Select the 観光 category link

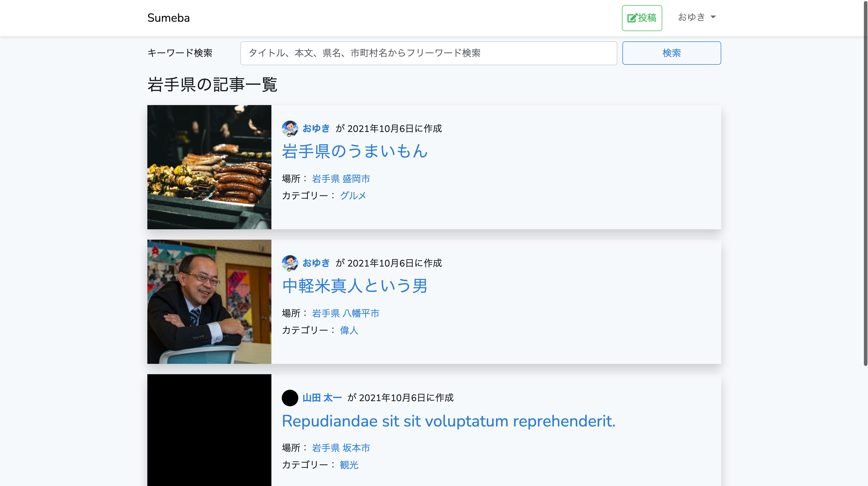click(x=349, y=465)
